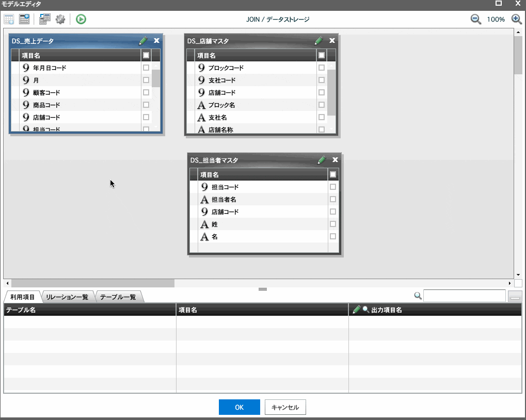Toggle the select-all checkbox in DS_店舗マスタ
Image resolution: width=526 pixels, height=420 pixels.
[x=322, y=55]
